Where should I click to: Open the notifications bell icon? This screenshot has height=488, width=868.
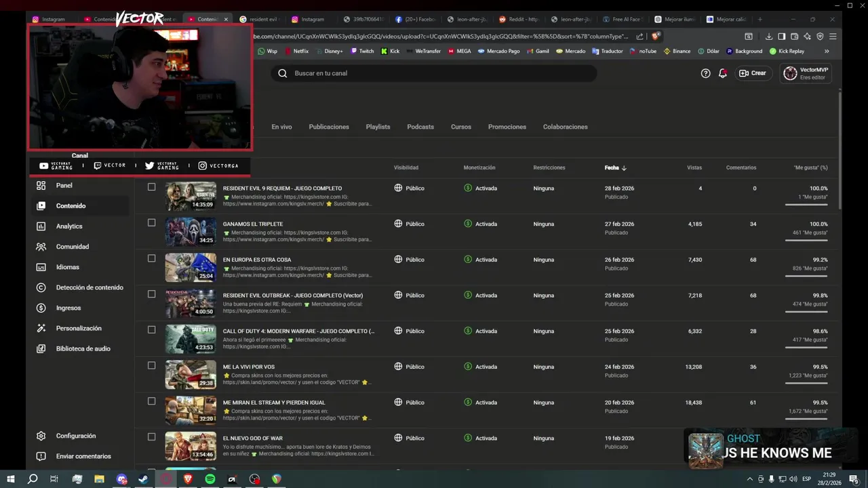point(723,73)
